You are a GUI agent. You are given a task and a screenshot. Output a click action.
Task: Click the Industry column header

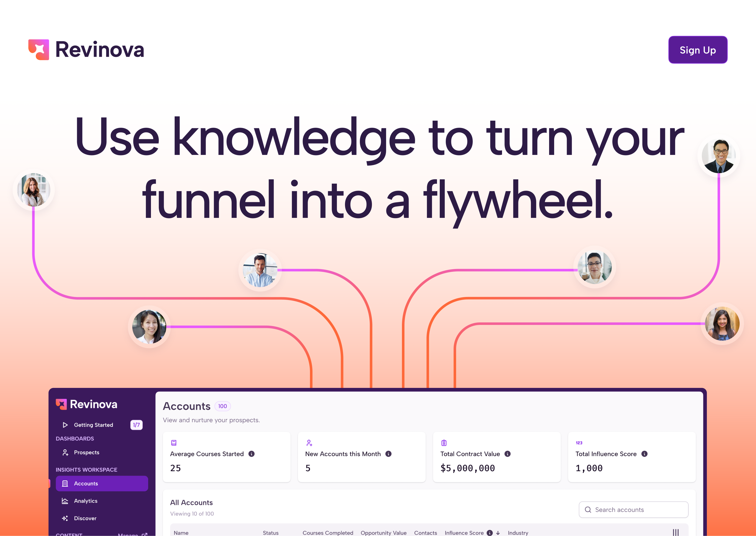(x=518, y=533)
